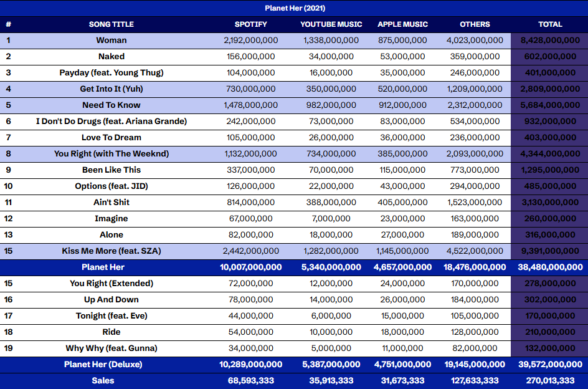Click Deluxe YouTube Music total 5,387,000,000

tap(331, 364)
